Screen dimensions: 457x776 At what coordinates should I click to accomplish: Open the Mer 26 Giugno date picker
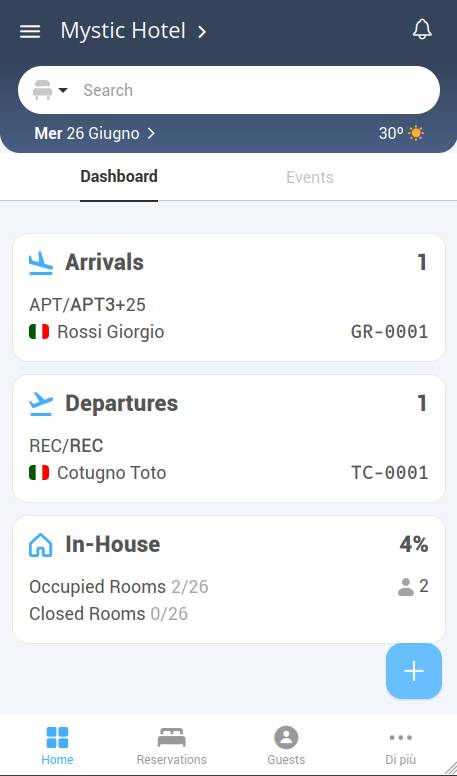coord(95,134)
